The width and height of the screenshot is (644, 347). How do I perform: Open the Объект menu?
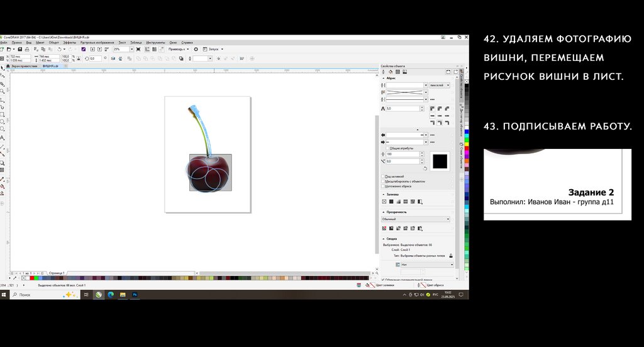[54, 42]
